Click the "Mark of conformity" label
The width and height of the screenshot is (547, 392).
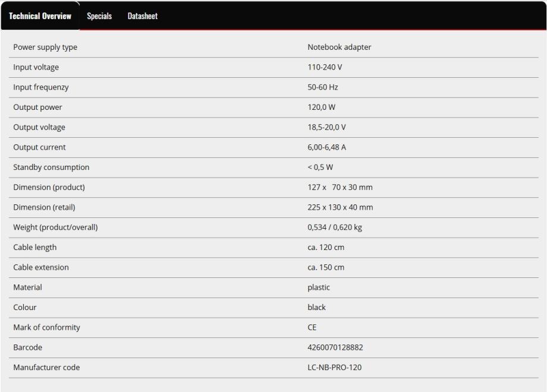pos(46,327)
